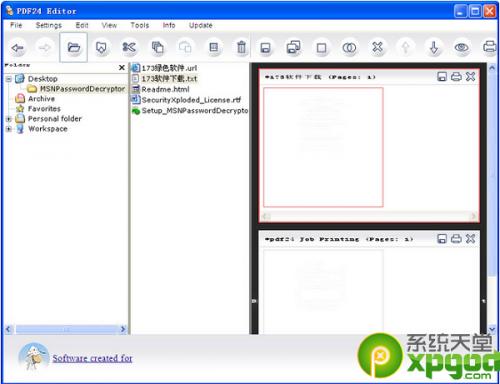The width and height of the screenshot is (500, 384).
Task: Collapse the Desktop tree node
Action: (9, 79)
